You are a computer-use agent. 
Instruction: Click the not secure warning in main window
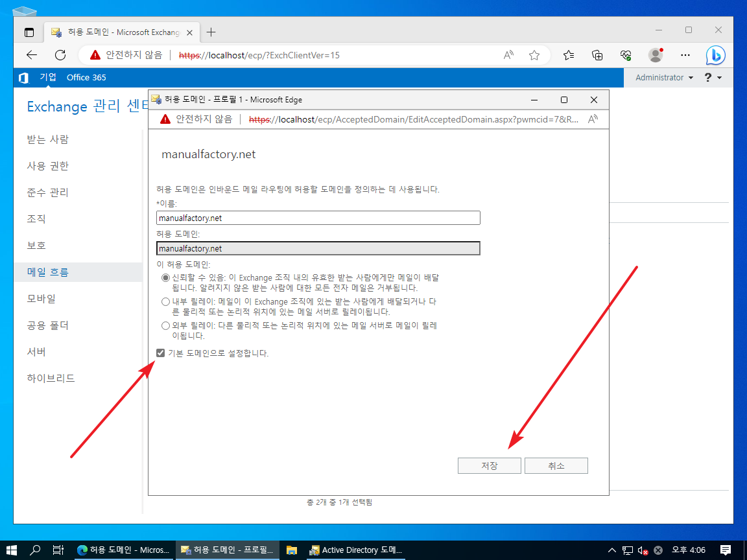pos(126,55)
